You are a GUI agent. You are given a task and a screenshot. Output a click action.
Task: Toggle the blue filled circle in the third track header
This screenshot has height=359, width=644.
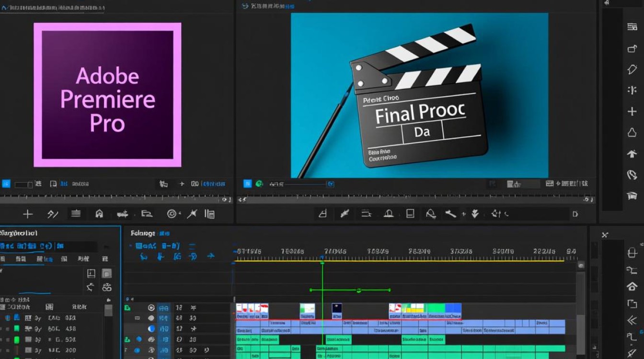point(151,329)
